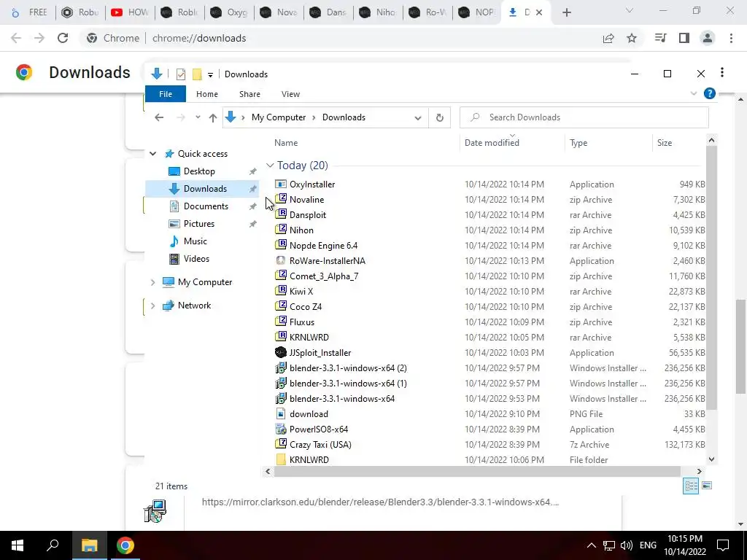Show hidden system tray icons
The width and height of the screenshot is (747, 560).
(x=591, y=545)
